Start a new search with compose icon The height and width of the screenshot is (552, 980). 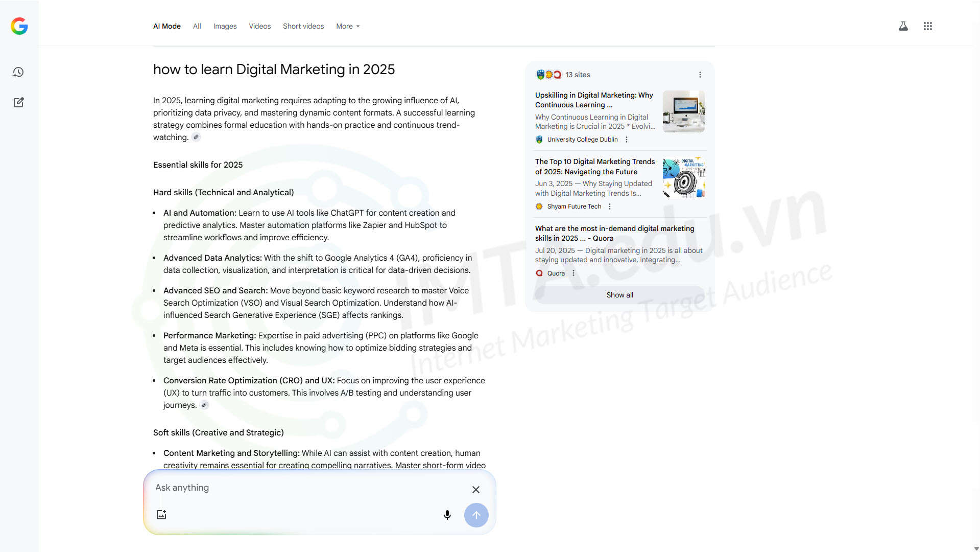tap(18, 102)
